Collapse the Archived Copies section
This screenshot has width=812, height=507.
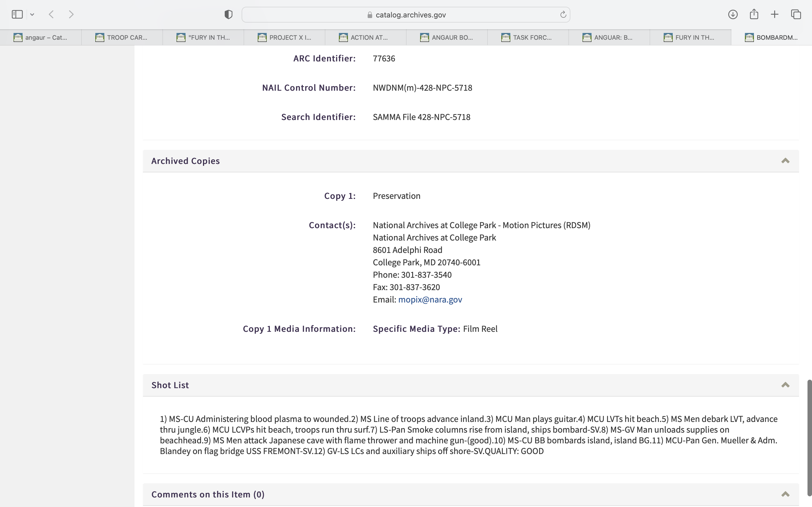point(785,161)
